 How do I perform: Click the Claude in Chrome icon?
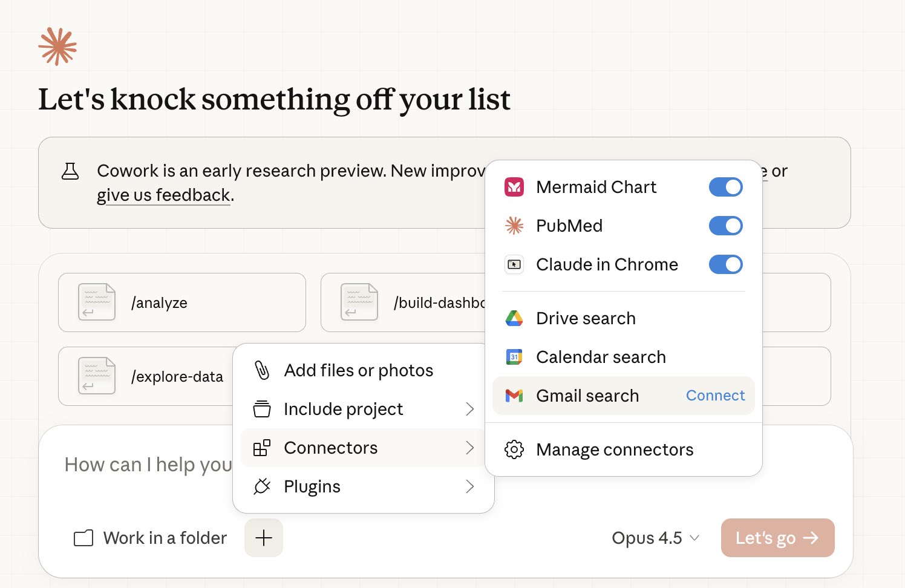tap(514, 264)
